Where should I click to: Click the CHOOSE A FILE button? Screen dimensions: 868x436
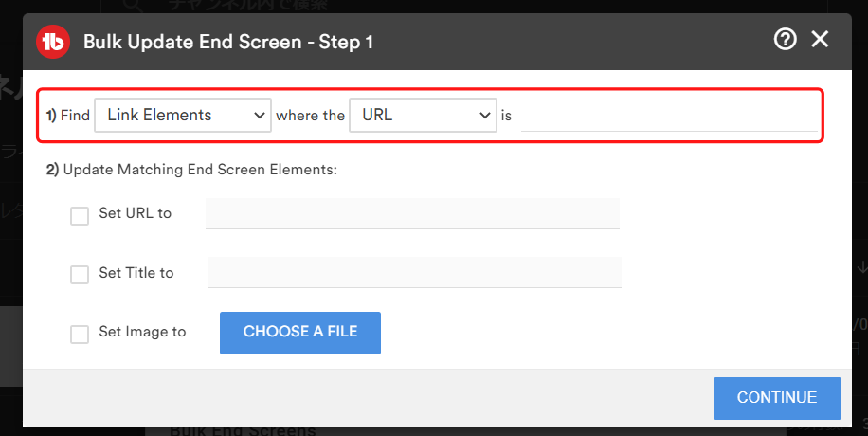(x=300, y=333)
